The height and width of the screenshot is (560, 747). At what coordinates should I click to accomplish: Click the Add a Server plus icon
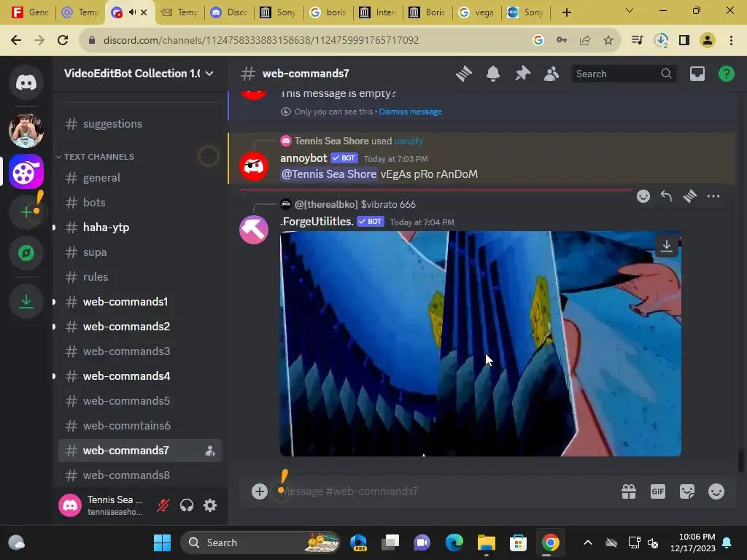[26, 212]
